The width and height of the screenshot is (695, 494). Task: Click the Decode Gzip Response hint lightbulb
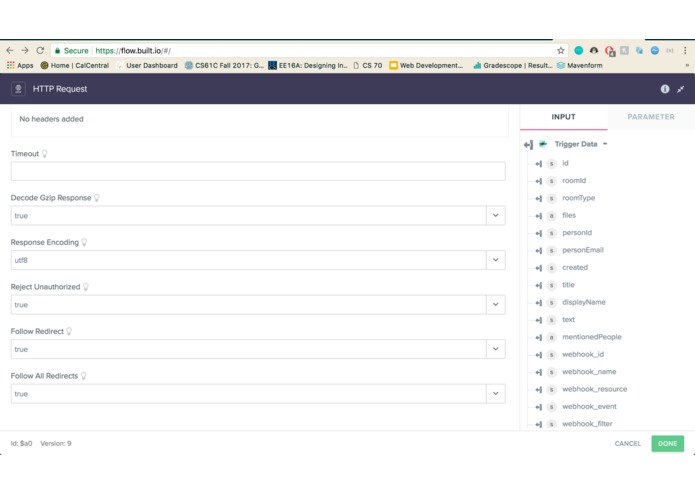[x=97, y=198]
